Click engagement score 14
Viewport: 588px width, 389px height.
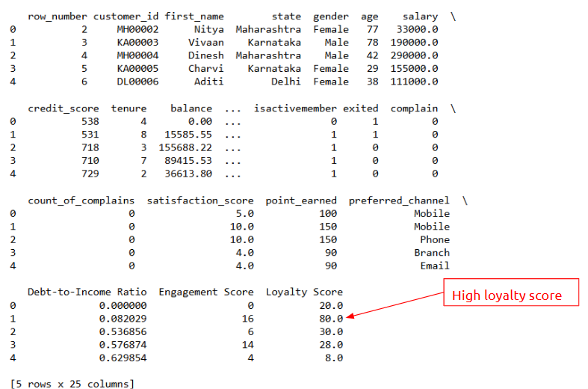[x=248, y=345]
